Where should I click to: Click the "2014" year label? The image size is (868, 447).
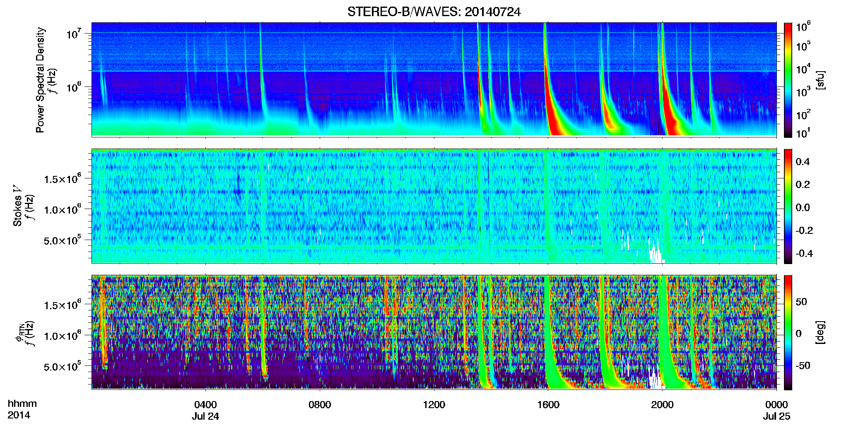[x=19, y=415]
